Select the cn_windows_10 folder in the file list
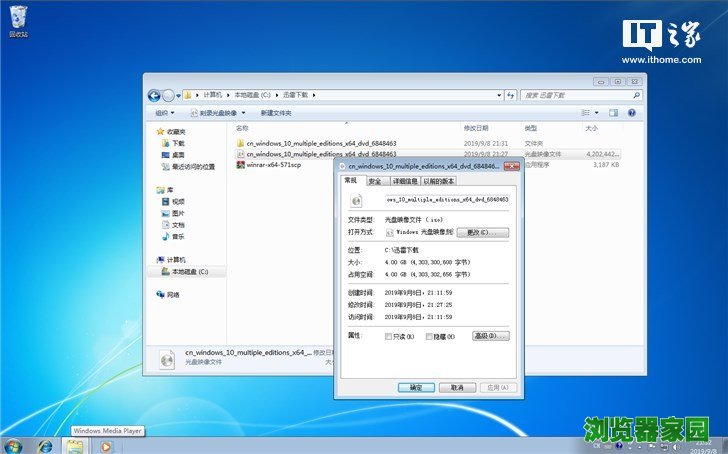Screen dimensions: 728x454 pos(320,143)
